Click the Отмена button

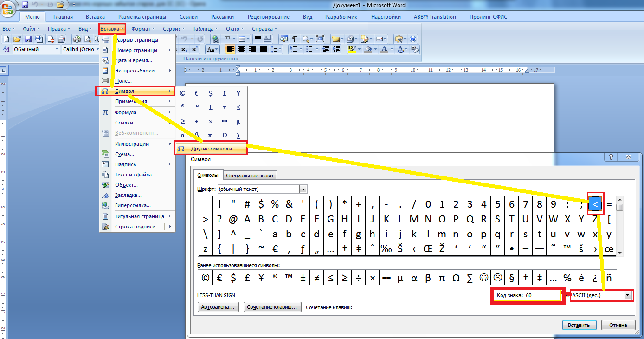pos(618,325)
